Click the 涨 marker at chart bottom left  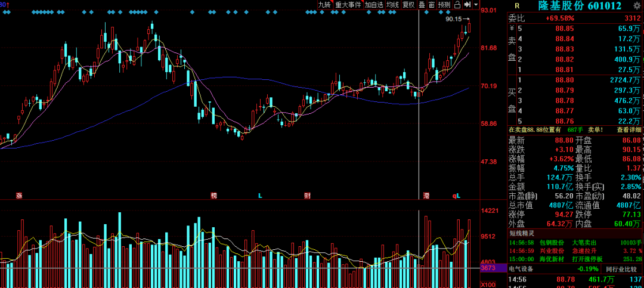click(19, 196)
